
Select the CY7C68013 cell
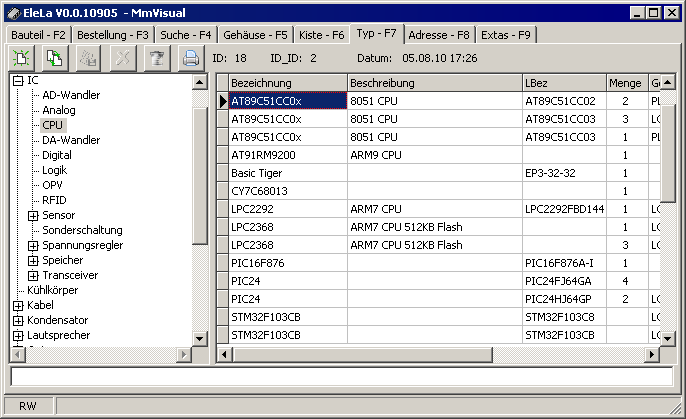pos(288,191)
